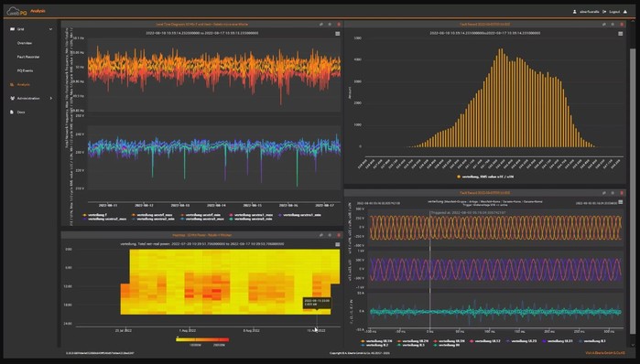The height and width of the screenshot is (364, 640).
Task: Toggle pink legend entry in trend chart legend
Action: pyautogui.click(x=251, y=215)
